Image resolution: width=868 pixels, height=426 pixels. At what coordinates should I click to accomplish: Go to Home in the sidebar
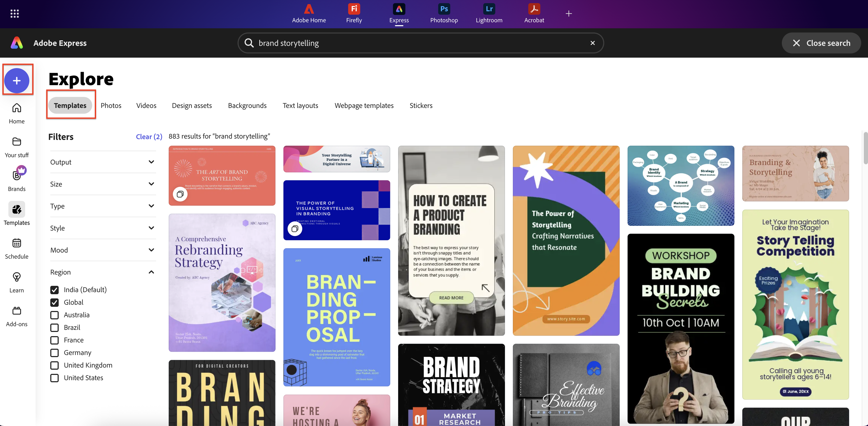(x=17, y=113)
